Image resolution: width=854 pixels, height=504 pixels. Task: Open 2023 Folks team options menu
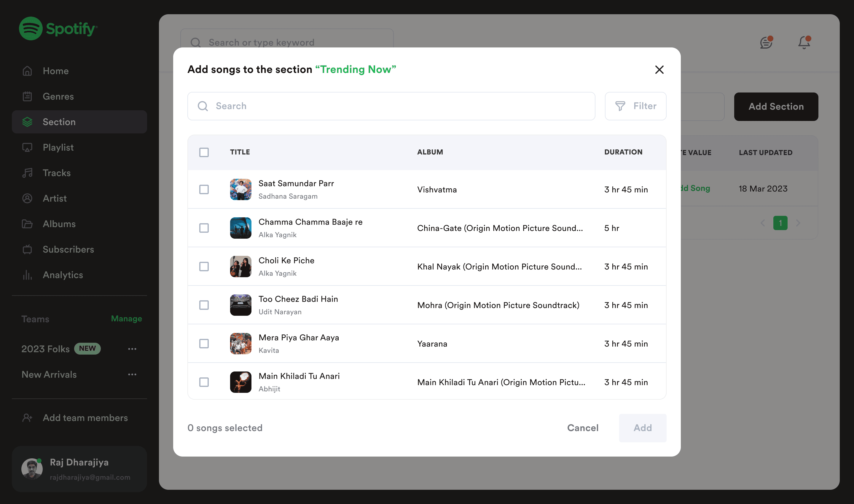pyautogui.click(x=132, y=349)
